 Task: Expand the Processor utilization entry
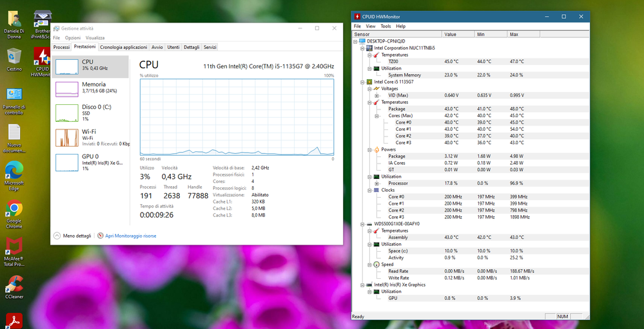coord(376,183)
